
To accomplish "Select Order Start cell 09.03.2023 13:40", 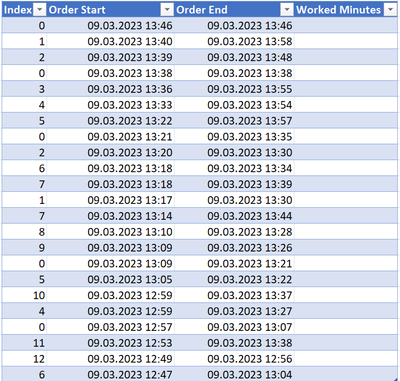I will click(x=110, y=41).
